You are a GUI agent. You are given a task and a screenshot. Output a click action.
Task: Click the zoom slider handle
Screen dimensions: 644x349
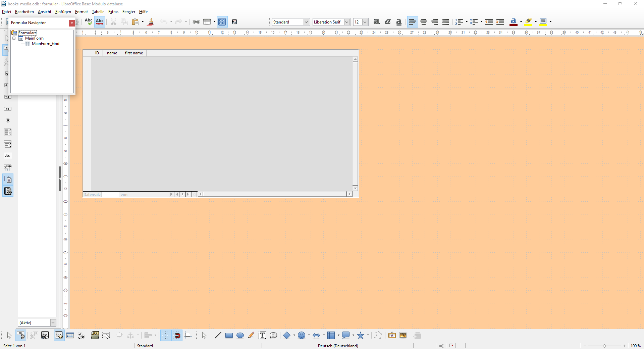(604, 346)
